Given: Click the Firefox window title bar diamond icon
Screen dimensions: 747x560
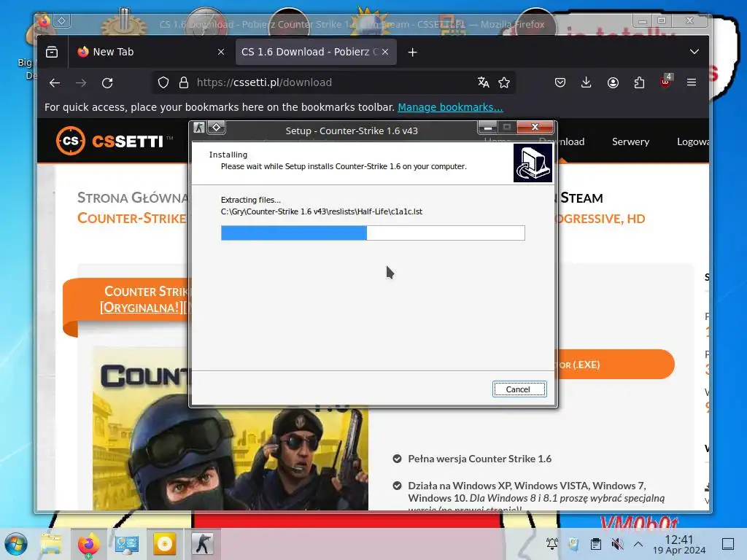Looking at the screenshot, I should (62, 20).
